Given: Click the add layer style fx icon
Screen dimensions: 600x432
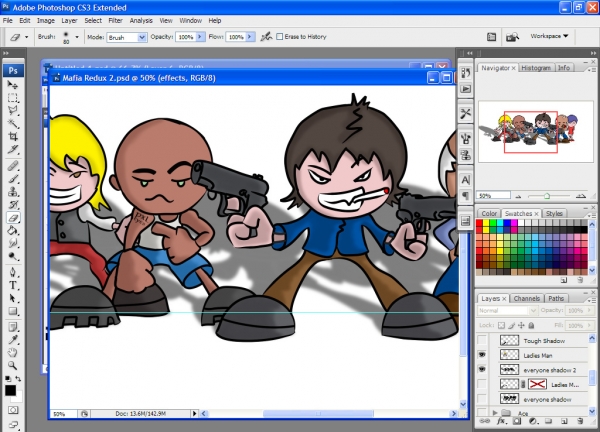Looking at the screenshot, I should coord(501,421).
